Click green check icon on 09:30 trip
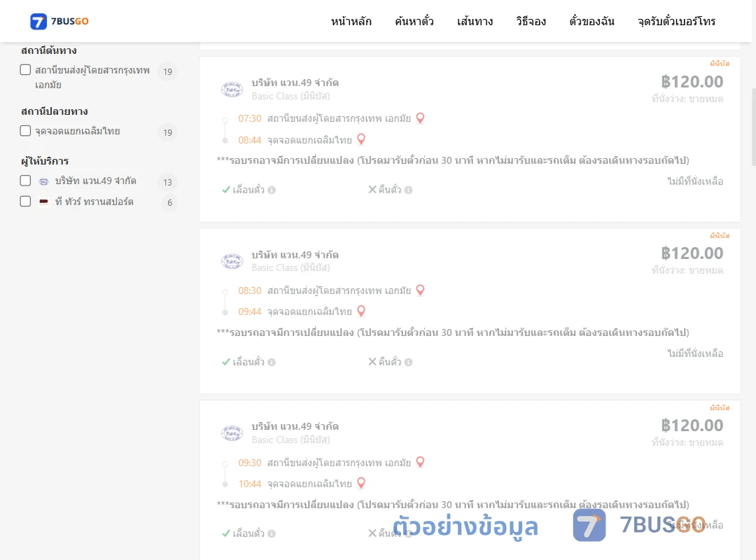The image size is (756, 560). point(226,534)
